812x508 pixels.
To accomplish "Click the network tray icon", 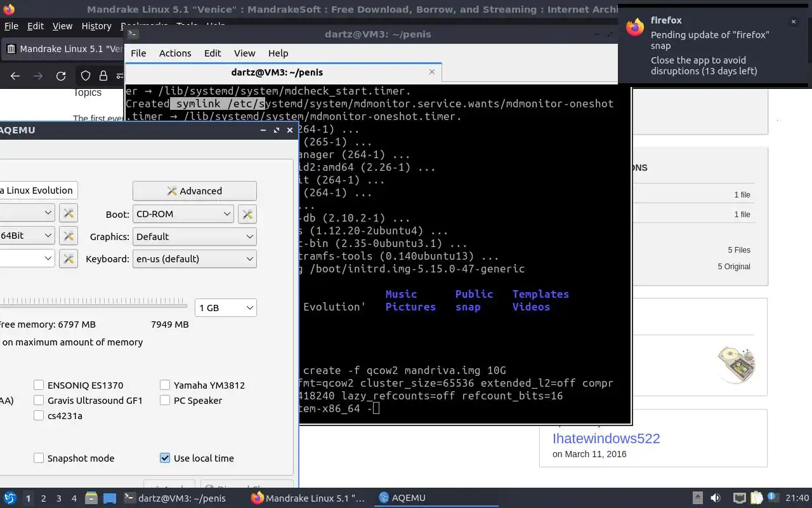I will 740,498.
